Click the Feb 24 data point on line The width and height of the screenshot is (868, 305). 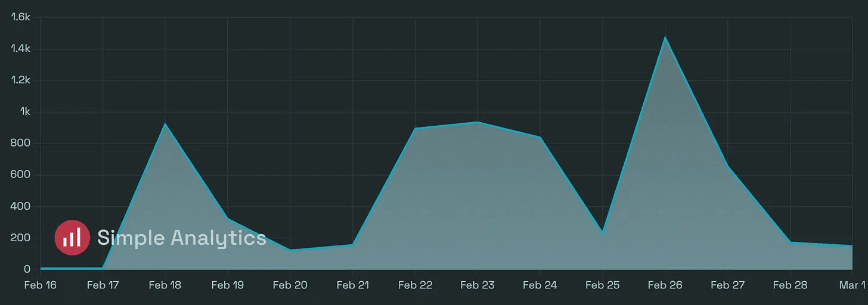[540, 137]
